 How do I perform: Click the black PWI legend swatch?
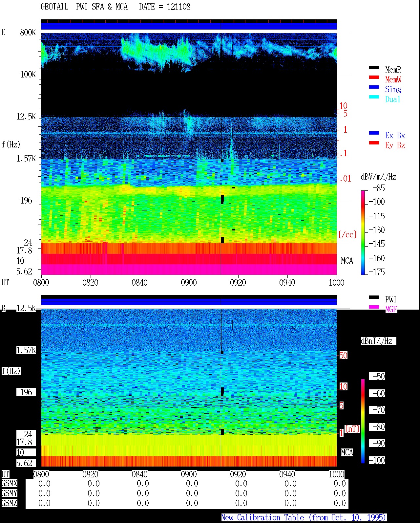click(374, 297)
